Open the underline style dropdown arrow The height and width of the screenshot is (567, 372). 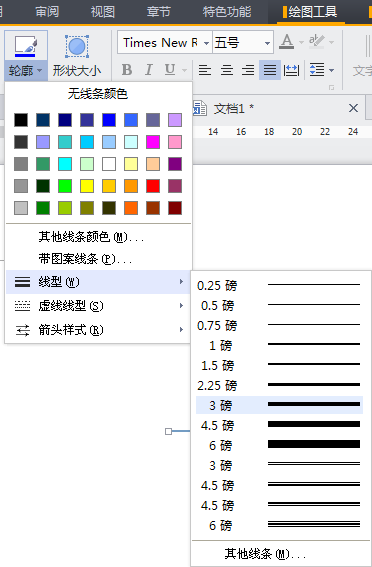click(x=184, y=70)
